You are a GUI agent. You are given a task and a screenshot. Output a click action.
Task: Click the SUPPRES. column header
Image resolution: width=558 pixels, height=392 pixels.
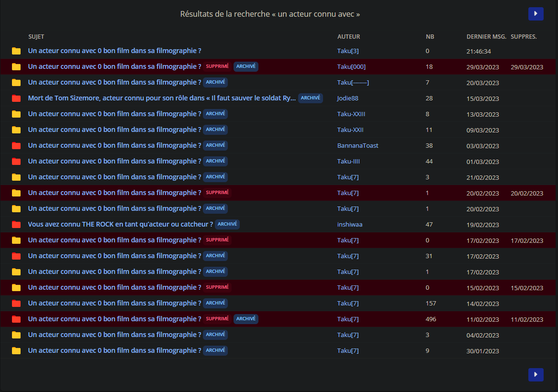(524, 37)
